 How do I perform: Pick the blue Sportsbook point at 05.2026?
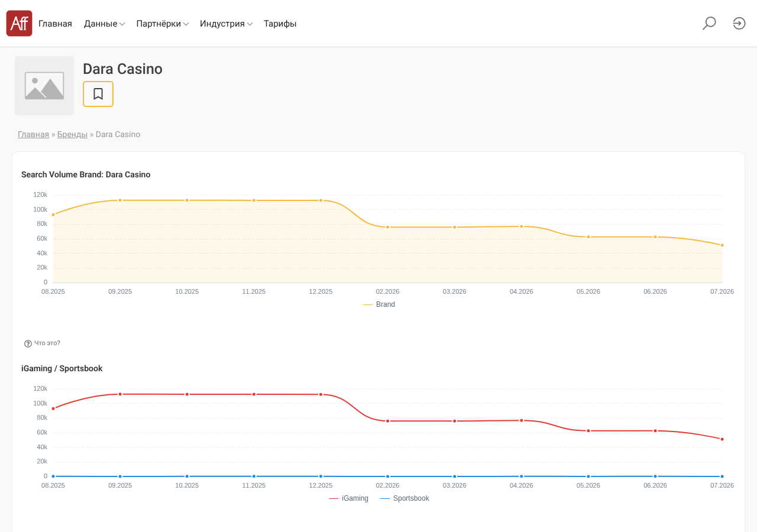click(588, 476)
